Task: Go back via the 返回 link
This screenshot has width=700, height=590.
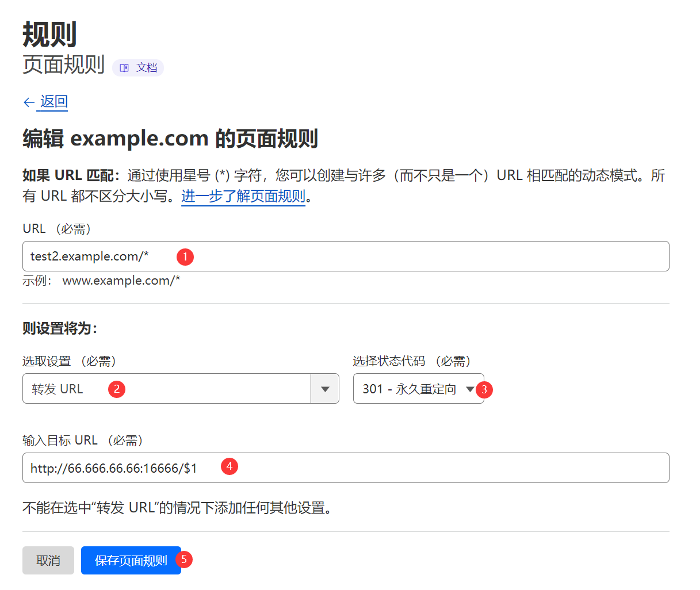Action: [x=54, y=102]
